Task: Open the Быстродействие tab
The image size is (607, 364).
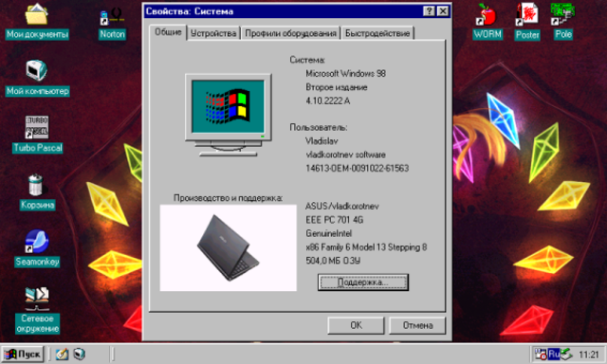Action: [x=377, y=33]
